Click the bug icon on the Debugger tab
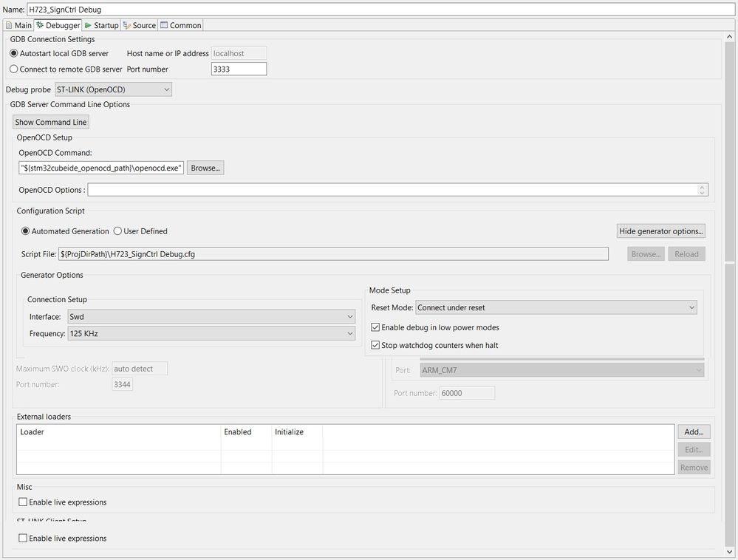 click(x=40, y=24)
